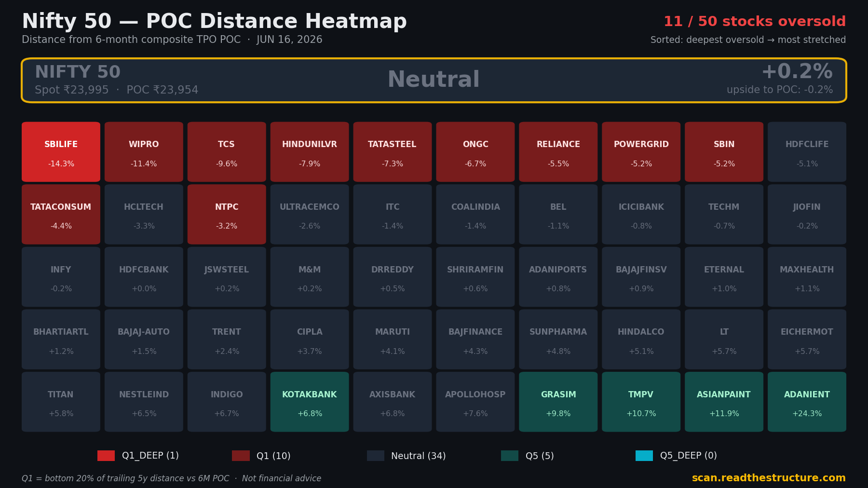Select the ASIANPAINT tile

[x=724, y=402]
